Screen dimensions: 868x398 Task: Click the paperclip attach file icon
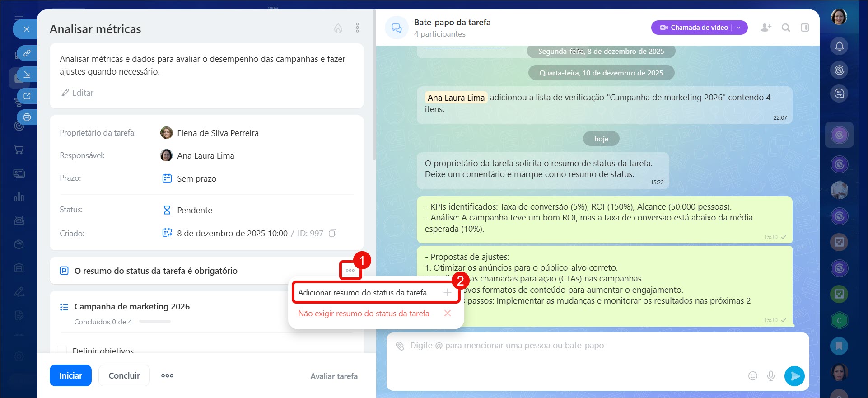pyautogui.click(x=400, y=346)
